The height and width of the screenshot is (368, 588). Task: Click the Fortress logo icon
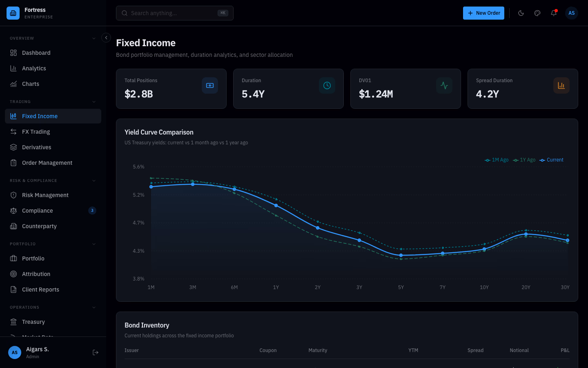[x=13, y=13]
